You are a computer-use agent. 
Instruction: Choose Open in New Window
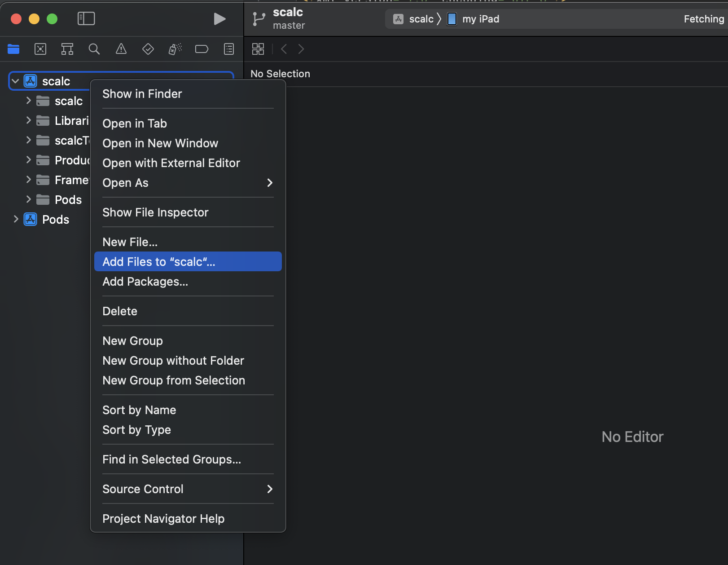click(x=188, y=143)
